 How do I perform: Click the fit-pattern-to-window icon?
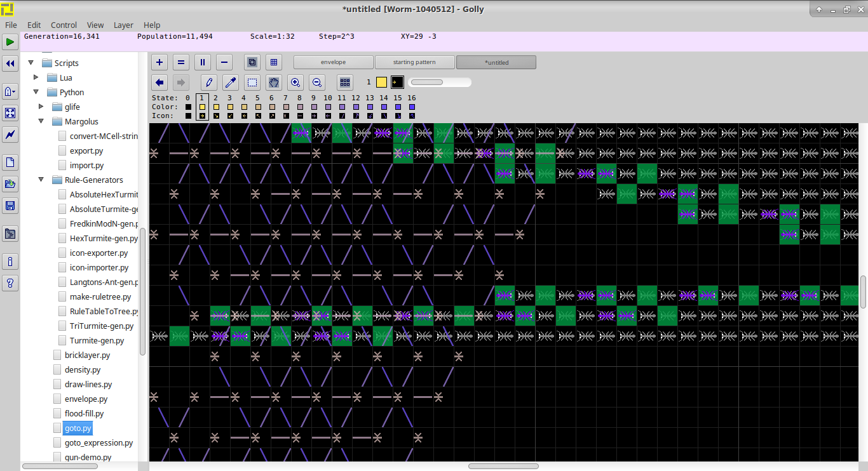tap(10, 113)
